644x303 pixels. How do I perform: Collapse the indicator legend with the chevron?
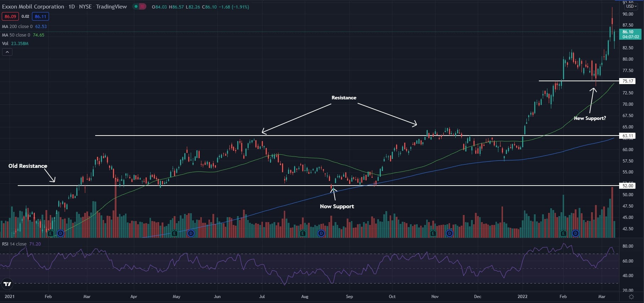tap(7, 52)
